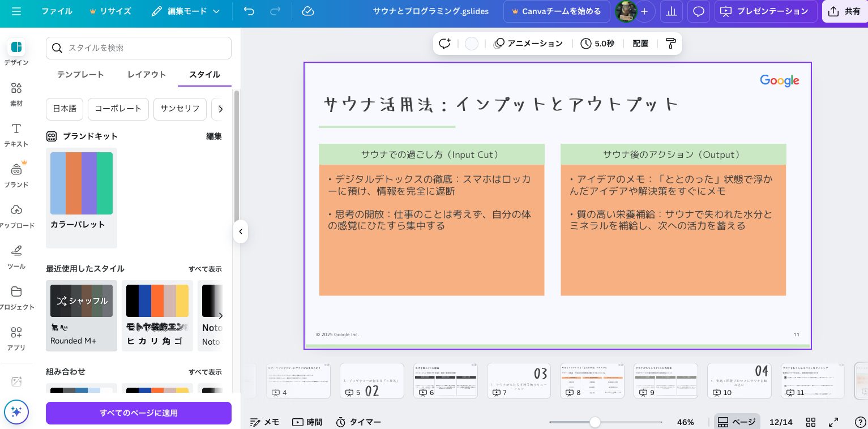Click the zoom slider handle

click(595, 422)
